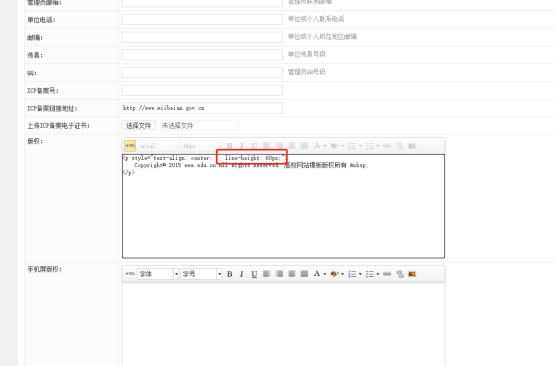Screen dimensions: 554x366
Task: Click greyed image icon in 版权 editor
Action: (412, 146)
